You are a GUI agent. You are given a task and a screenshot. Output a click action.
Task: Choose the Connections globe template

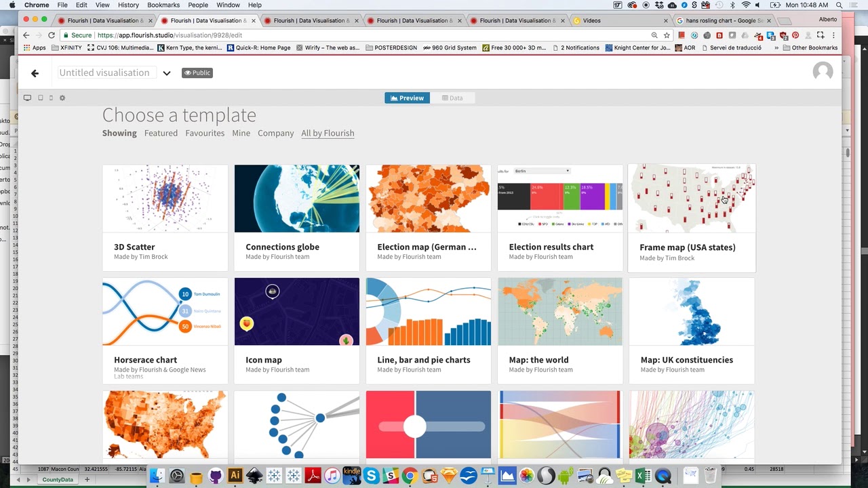click(x=297, y=218)
